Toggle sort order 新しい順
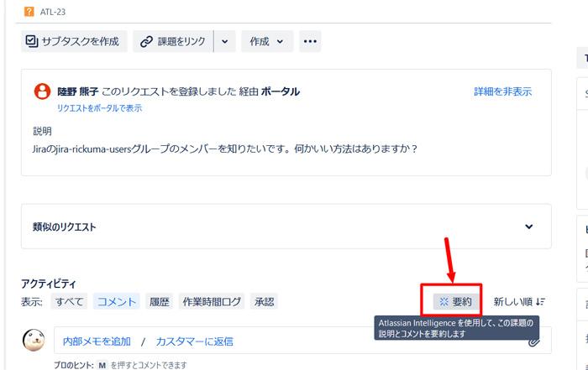 click(x=519, y=301)
